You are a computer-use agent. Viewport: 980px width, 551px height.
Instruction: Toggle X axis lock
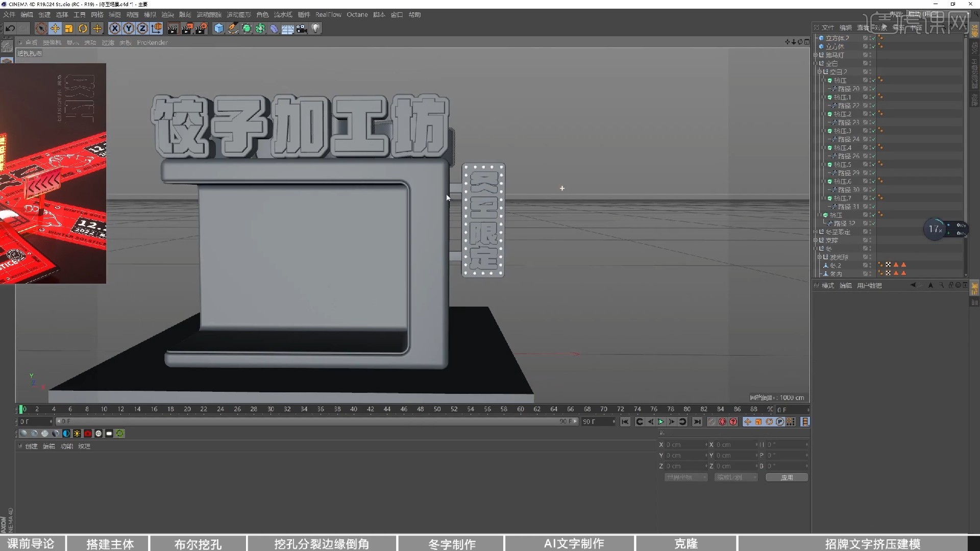tap(115, 29)
